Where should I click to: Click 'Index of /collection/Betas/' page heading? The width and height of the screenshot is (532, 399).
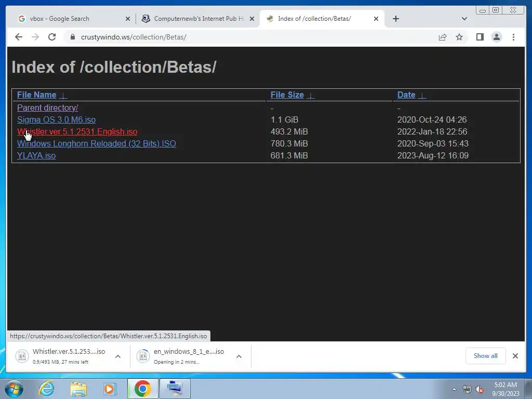114,67
